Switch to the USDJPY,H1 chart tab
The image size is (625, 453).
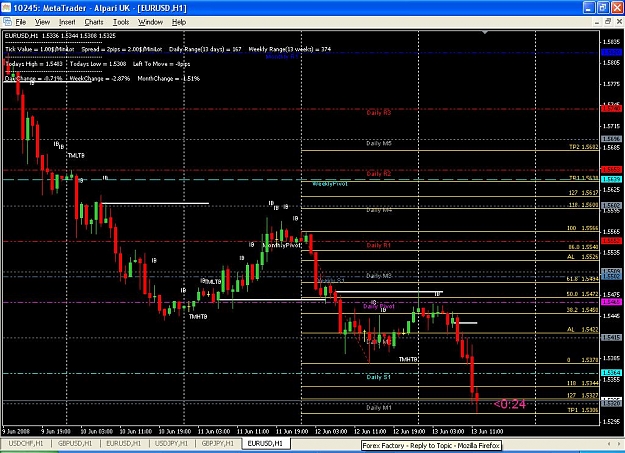click(171, 443)
